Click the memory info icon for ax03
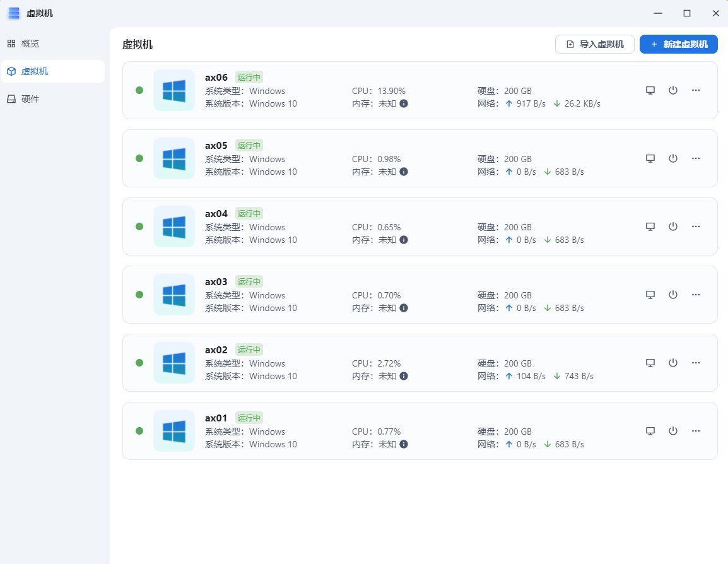 pos(404,308)
